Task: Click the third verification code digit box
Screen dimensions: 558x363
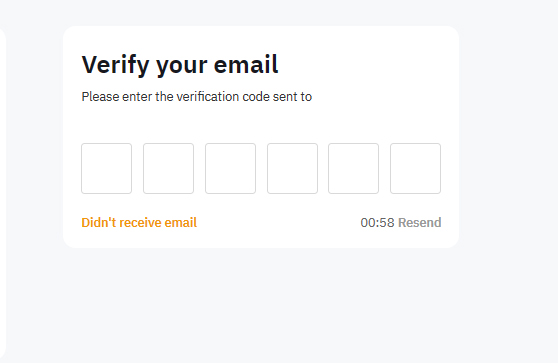Action: pos(230,168)
